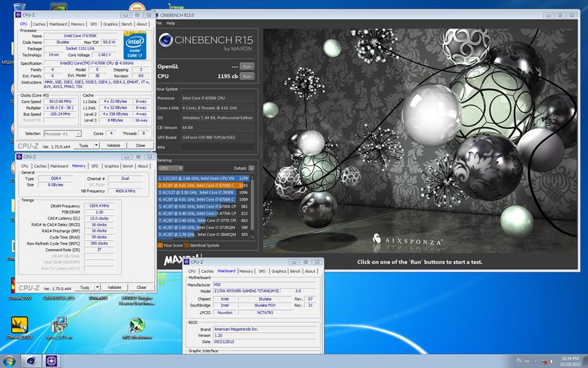Open the Details info button in Ranking
This screenshot has height=368, width=588.
251,168
